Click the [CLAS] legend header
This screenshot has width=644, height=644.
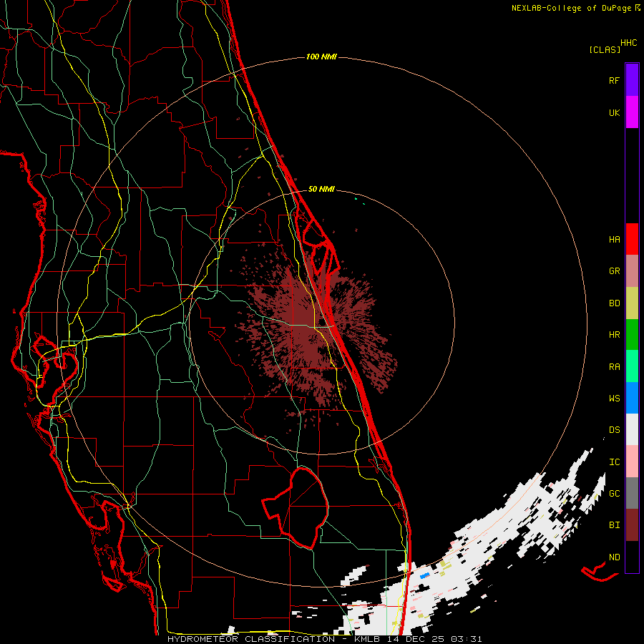605,49
